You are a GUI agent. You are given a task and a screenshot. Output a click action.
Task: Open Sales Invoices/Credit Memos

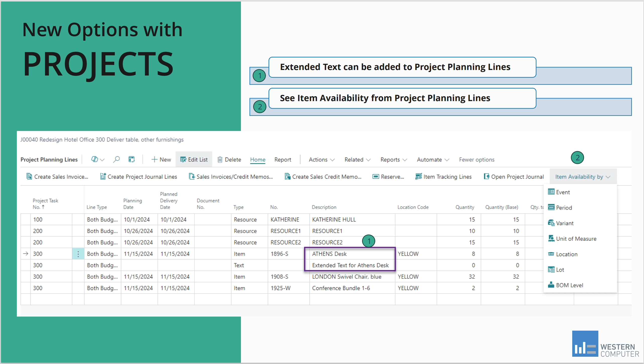[x=231, y=177]
